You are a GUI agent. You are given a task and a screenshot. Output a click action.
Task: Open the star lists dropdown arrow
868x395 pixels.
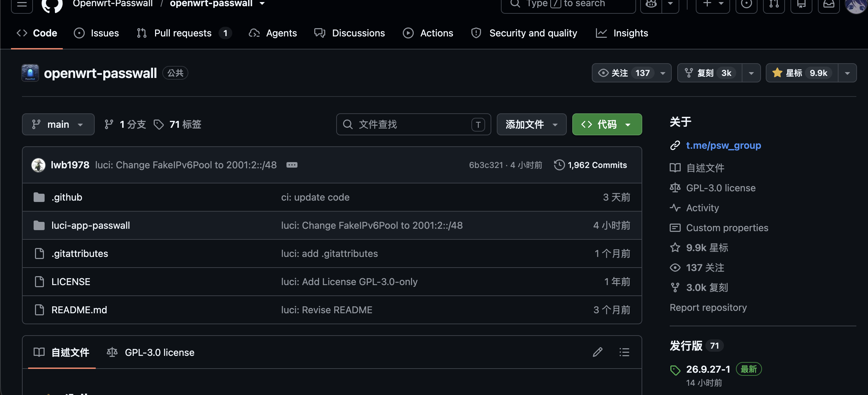[x=847, y=73]
